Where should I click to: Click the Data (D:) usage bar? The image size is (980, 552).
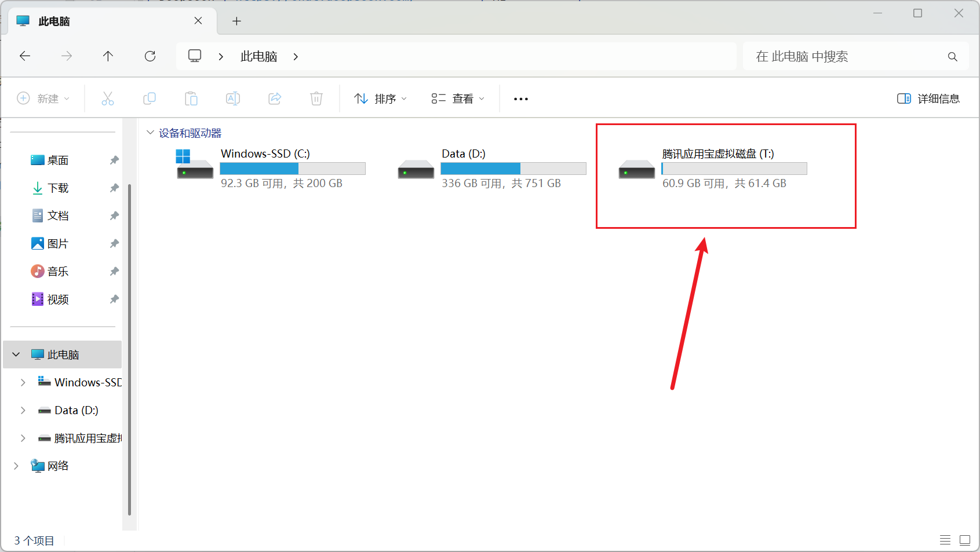pos(513,169)
